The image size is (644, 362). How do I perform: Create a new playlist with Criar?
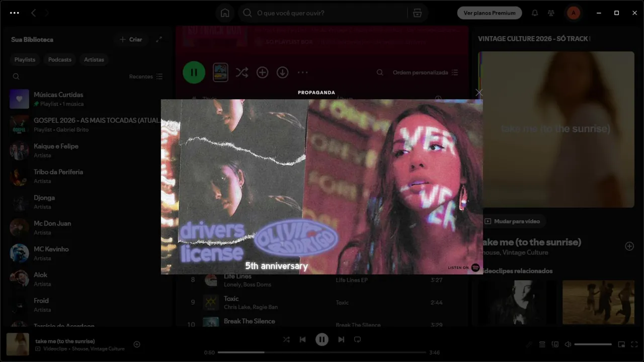click(x=131, y=39)
